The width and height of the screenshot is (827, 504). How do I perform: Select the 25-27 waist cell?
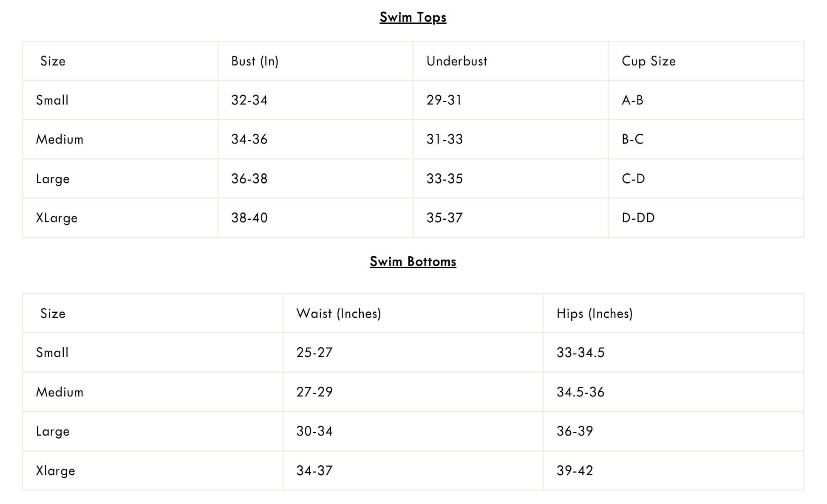(314, 353)
